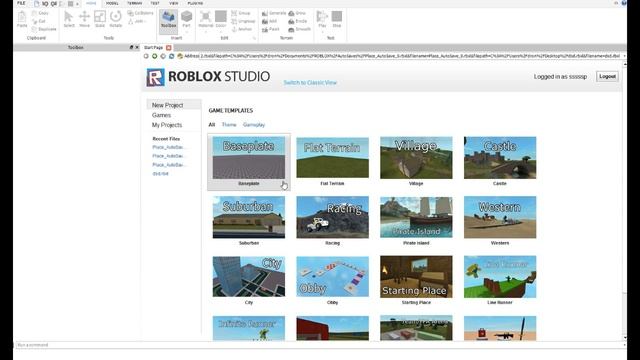
Task: Choose the Obby template thumbnail
Action: pos(332,277)
